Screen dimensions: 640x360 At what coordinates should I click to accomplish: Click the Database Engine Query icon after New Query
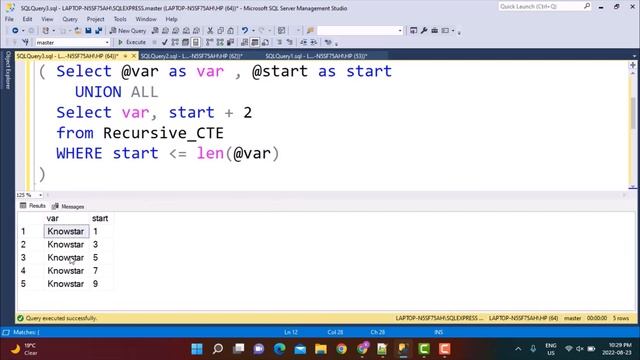click(155, 31)
